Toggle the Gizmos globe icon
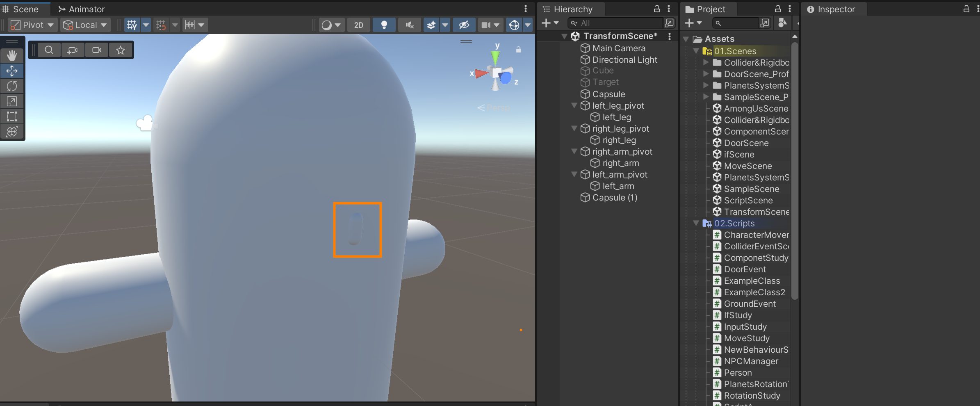This screenshot has width=980, height=406. pyautogui.click(x=514, y=25)
